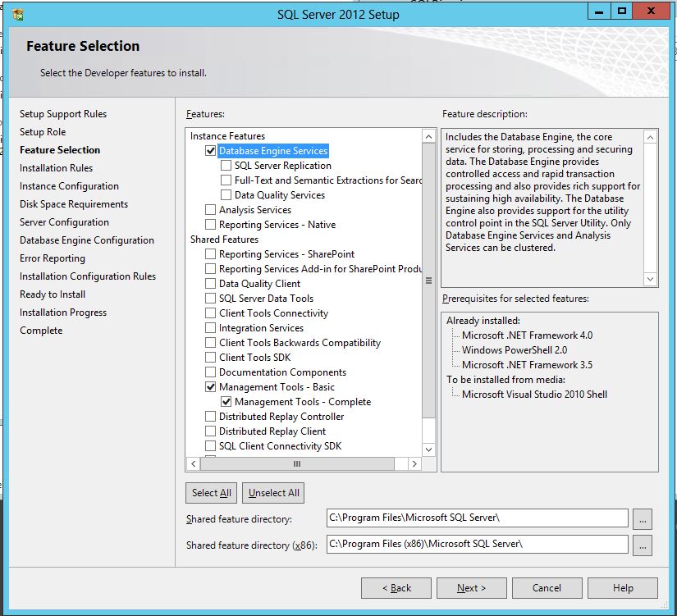Check the Client Tools SDK checkbox

coord(210,358)
